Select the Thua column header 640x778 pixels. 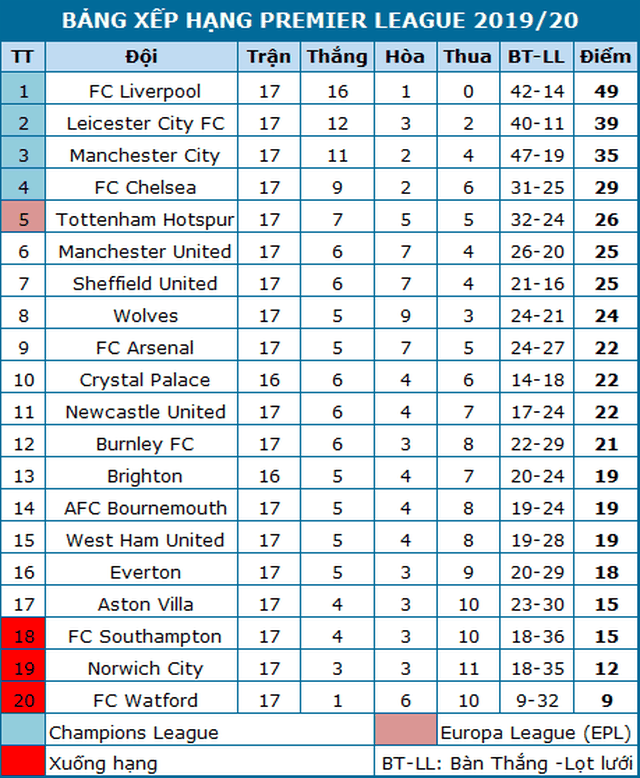coord(468,57)
